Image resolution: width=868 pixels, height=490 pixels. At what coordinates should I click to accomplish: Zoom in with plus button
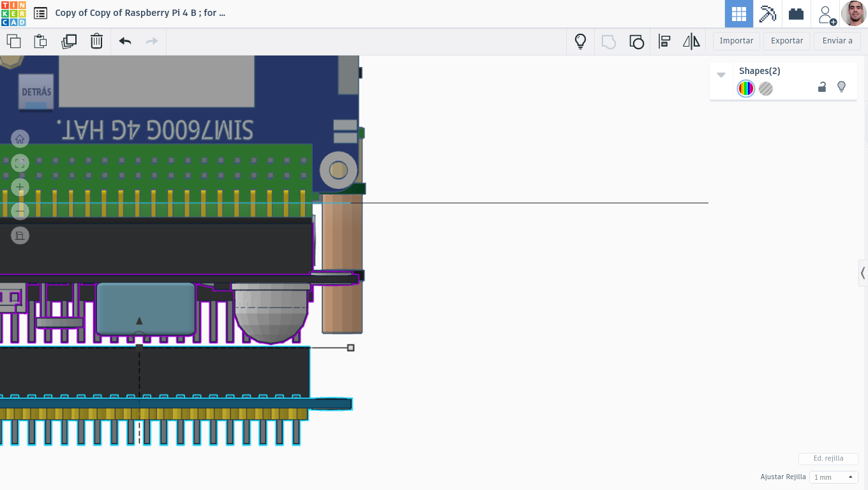(20, 188)
